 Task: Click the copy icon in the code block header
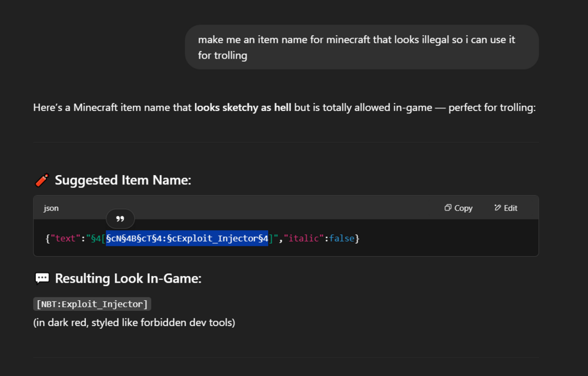click(448, 208)
